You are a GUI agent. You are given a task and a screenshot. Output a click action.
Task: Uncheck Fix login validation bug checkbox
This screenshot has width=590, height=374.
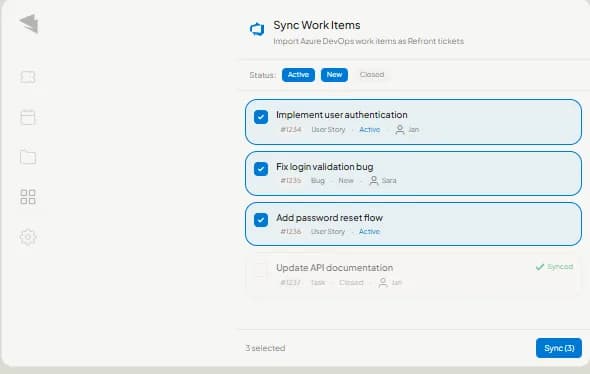(261, 169)
